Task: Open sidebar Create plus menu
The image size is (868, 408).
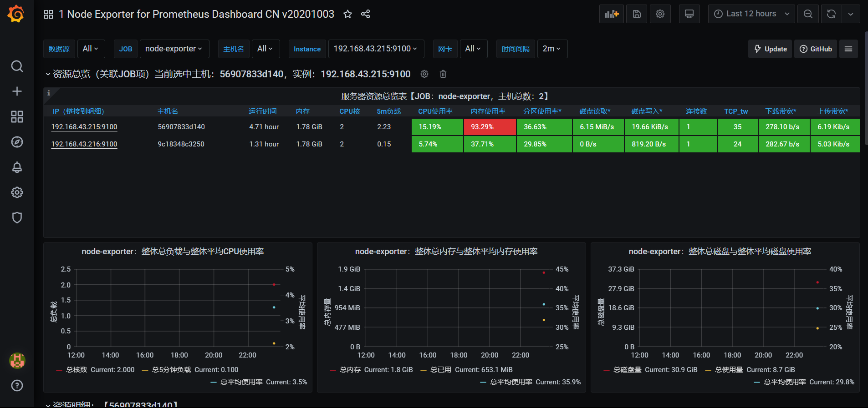Action: tap(17, 91)
